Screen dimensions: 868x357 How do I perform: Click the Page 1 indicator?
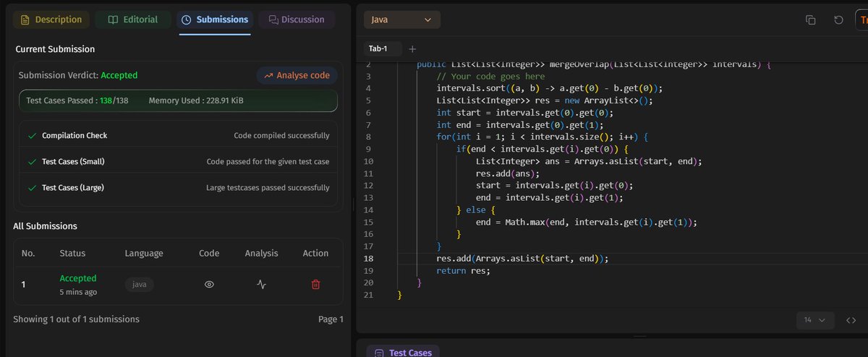331,319
